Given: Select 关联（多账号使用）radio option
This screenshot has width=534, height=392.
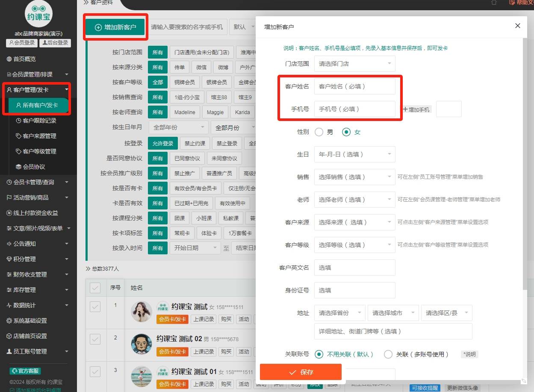Looking at the screenshot, I should [x=388, y=354].
